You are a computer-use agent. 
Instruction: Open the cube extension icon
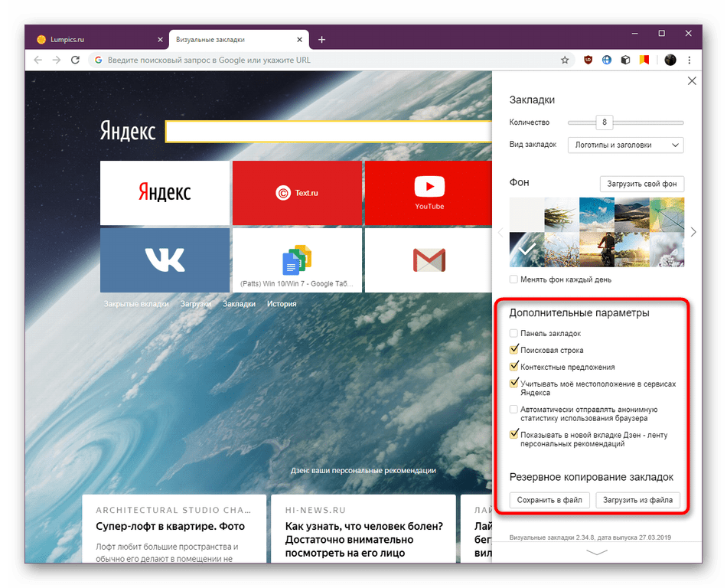click(625, 60)
